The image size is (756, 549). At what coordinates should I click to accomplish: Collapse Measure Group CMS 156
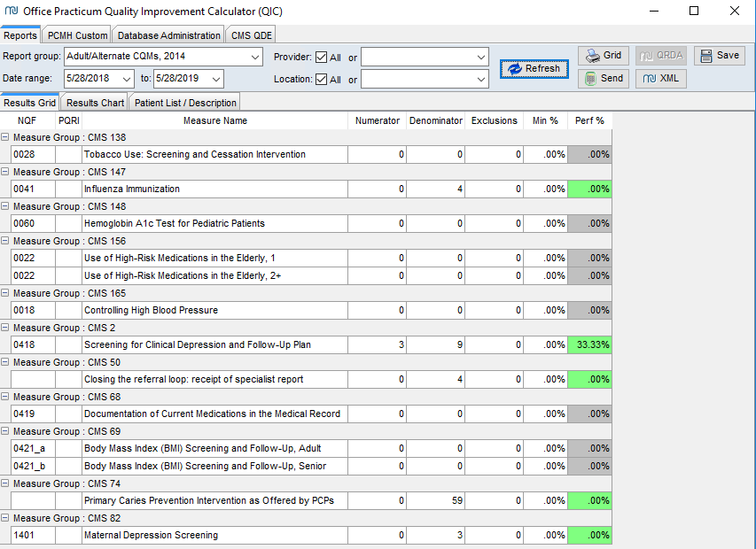tap(4, 241)
